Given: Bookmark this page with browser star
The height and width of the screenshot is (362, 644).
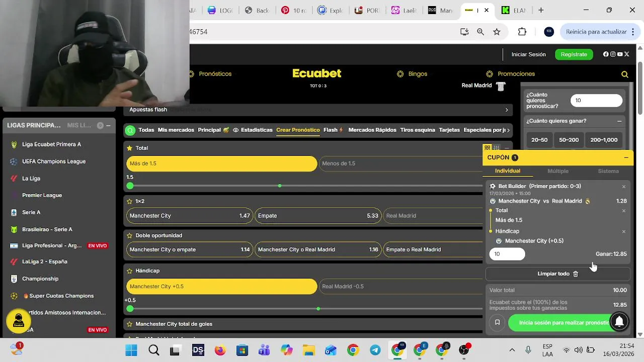Looking at the screenshot, I should coord(497,32).
